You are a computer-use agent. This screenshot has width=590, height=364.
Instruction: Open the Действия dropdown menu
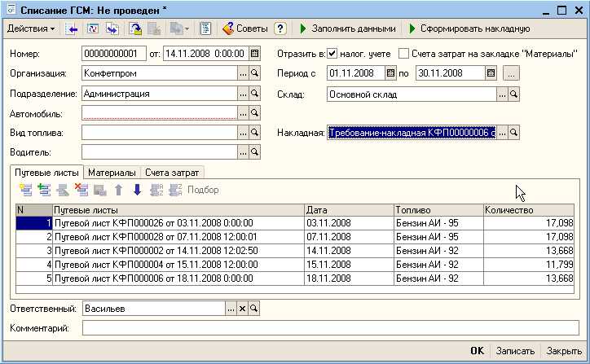click(31, 29)
